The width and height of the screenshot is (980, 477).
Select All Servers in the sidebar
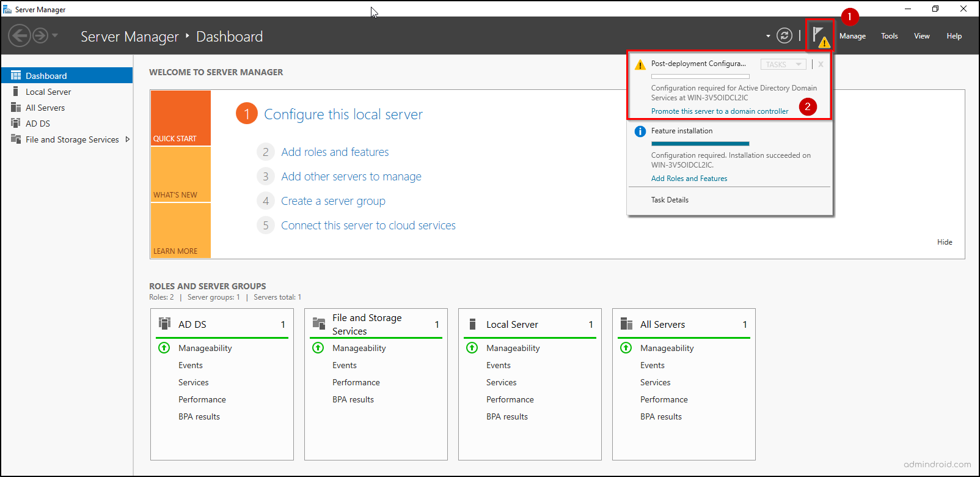pos(67,108)
